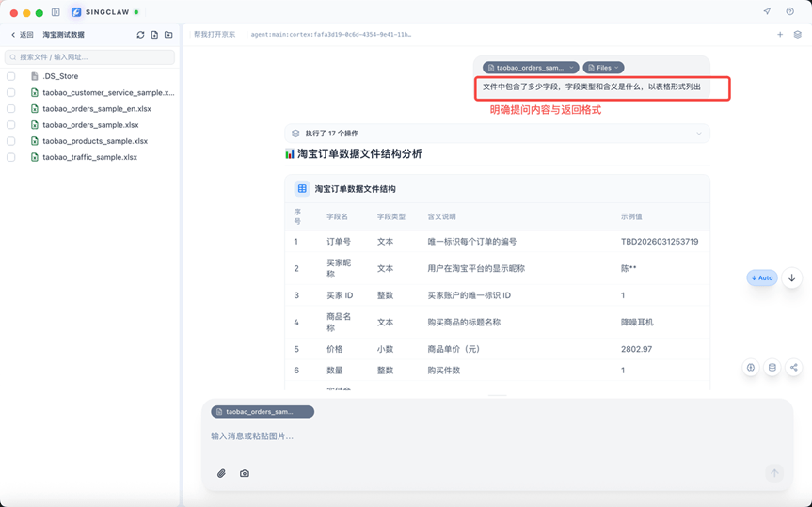Viewport: 812px width, 507px height.
Task: Toggle the sidebar panel icon
Action: (56, 12)
